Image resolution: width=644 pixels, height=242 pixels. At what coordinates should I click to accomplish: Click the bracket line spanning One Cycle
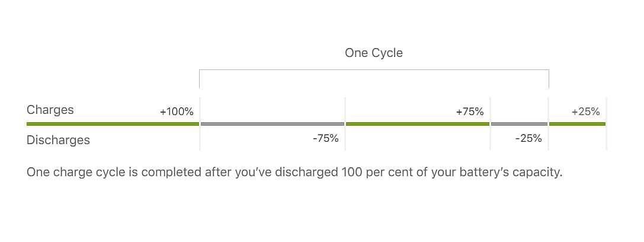point(373,70)
